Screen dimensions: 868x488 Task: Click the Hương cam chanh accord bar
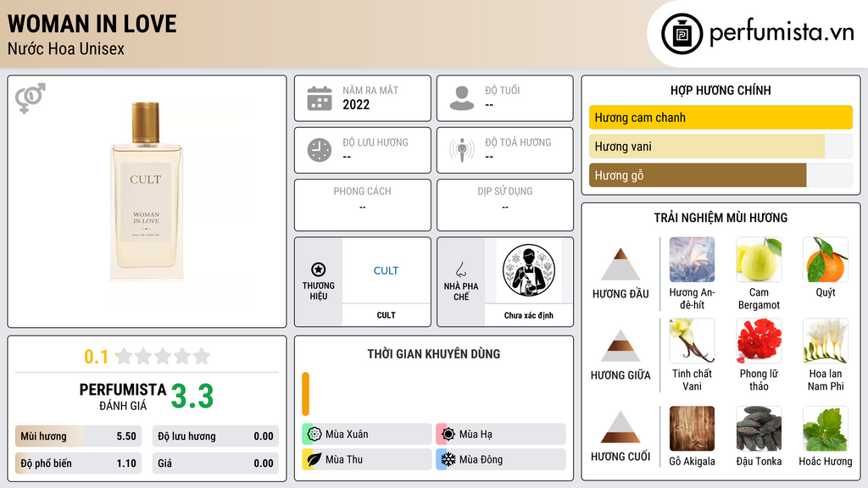tap(721, 117)
